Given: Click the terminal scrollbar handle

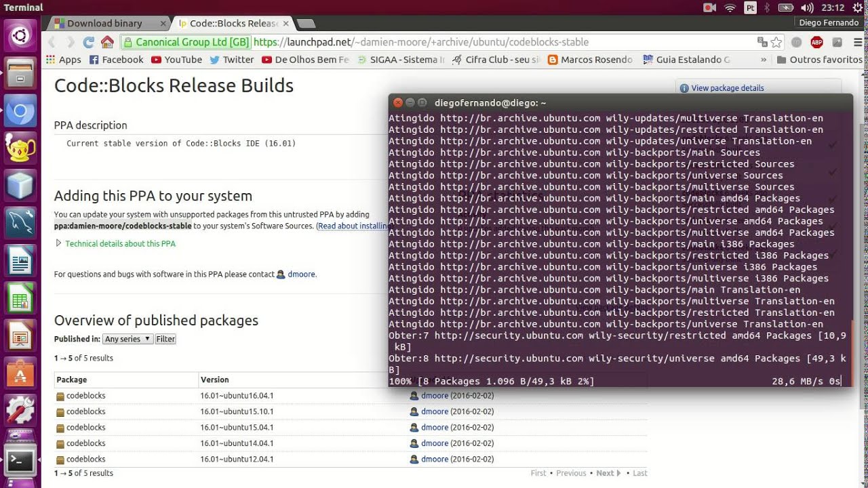Looking at the screenshot, I should [850, 352].
